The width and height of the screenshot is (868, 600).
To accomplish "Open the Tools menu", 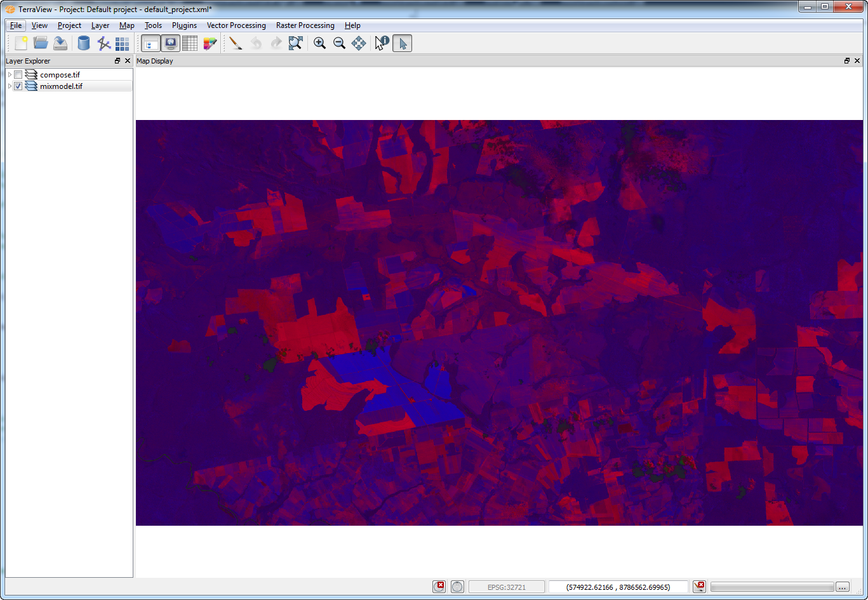I will [x=153, y=25].
